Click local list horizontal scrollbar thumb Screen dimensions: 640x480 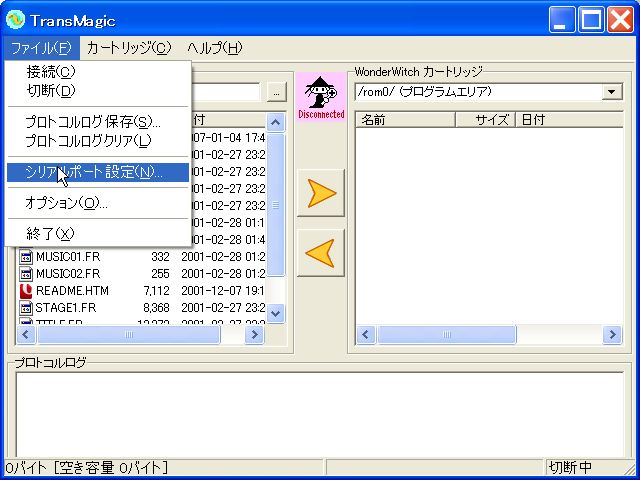tap(129, 335)
